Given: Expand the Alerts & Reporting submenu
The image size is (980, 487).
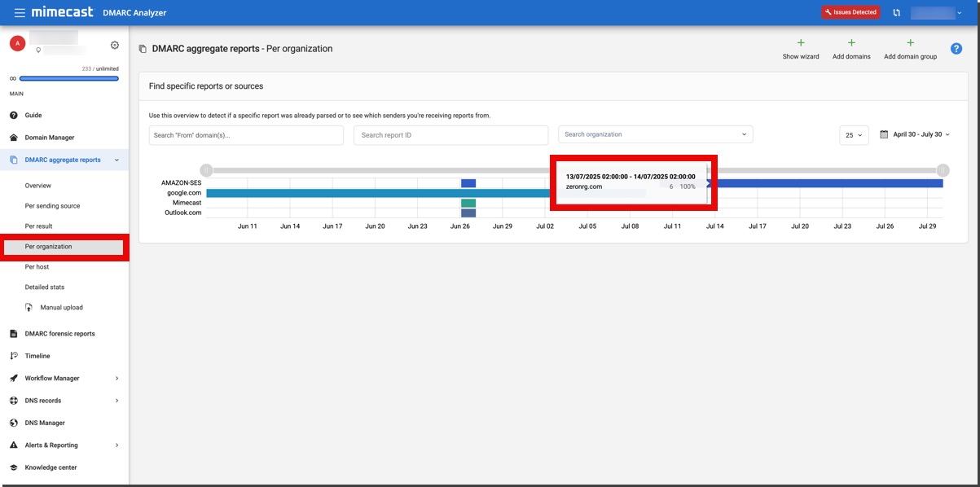Looking at the screenshot, I should tap(116, 445).
